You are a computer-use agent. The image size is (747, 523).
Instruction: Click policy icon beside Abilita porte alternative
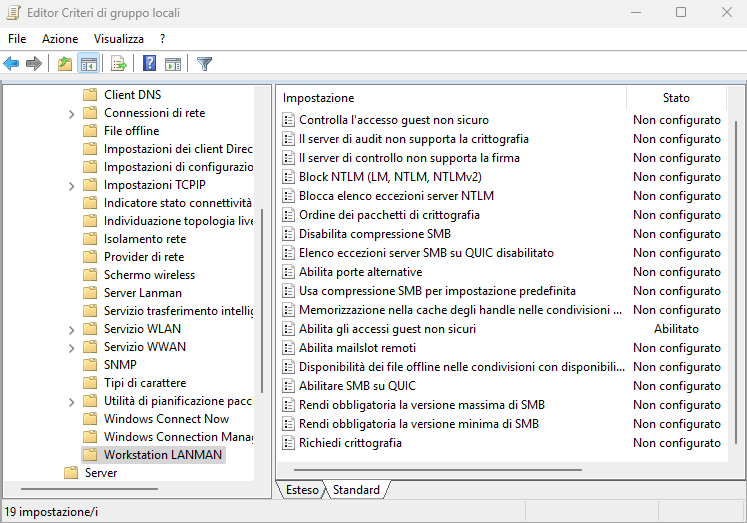pos(288,272)
